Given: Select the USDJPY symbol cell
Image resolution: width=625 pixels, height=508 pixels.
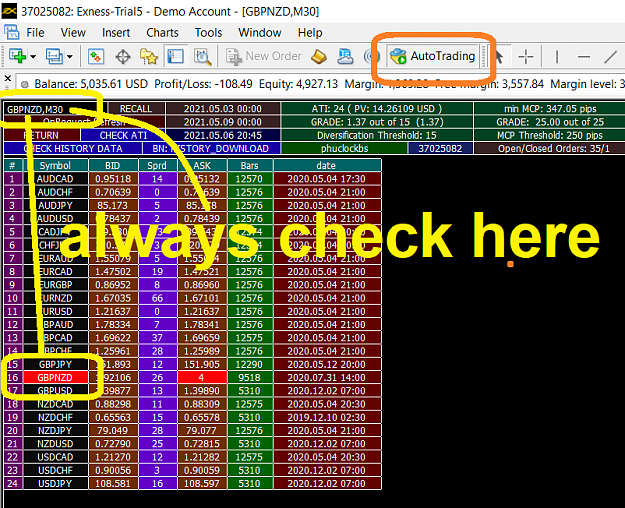Looking at the screenshot, I should [x=55, y=483].
